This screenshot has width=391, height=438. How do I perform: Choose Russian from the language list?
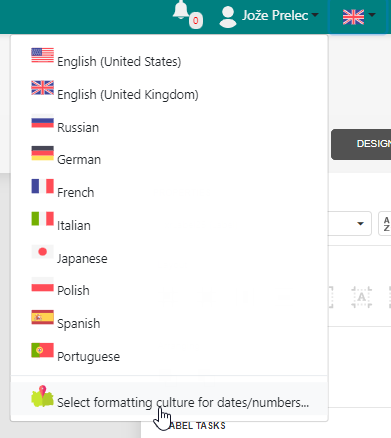(169, 121)
